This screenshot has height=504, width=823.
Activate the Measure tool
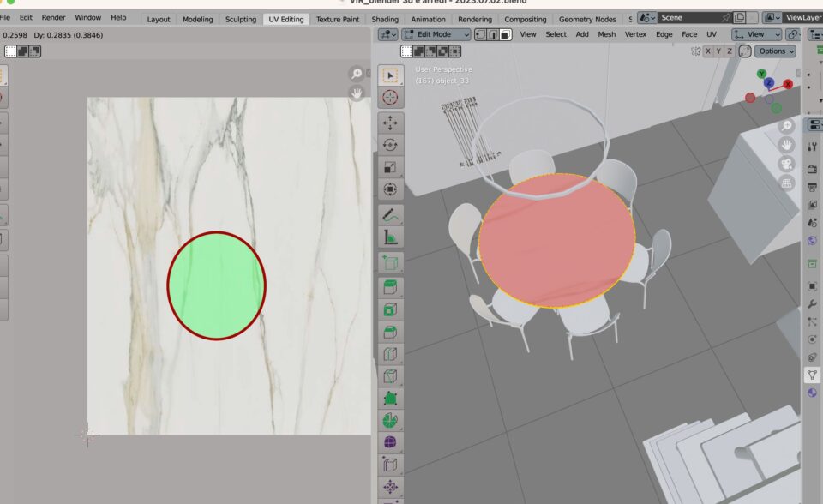pos(390,237)
